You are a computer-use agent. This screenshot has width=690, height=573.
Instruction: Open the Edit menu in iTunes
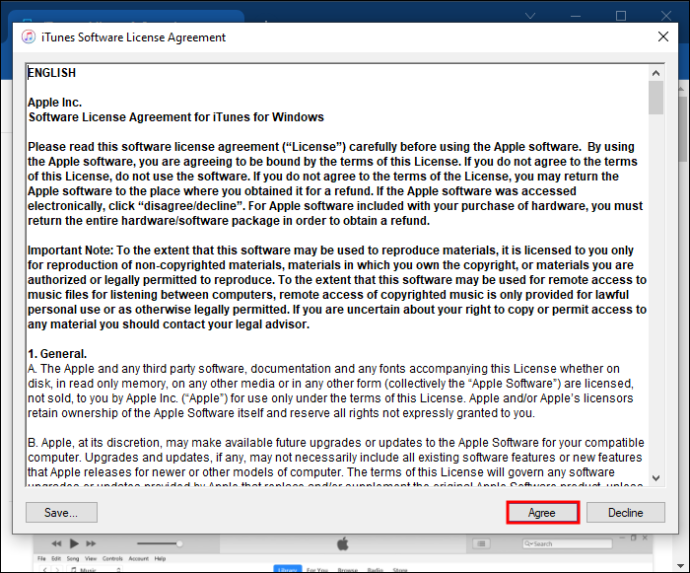56,558
